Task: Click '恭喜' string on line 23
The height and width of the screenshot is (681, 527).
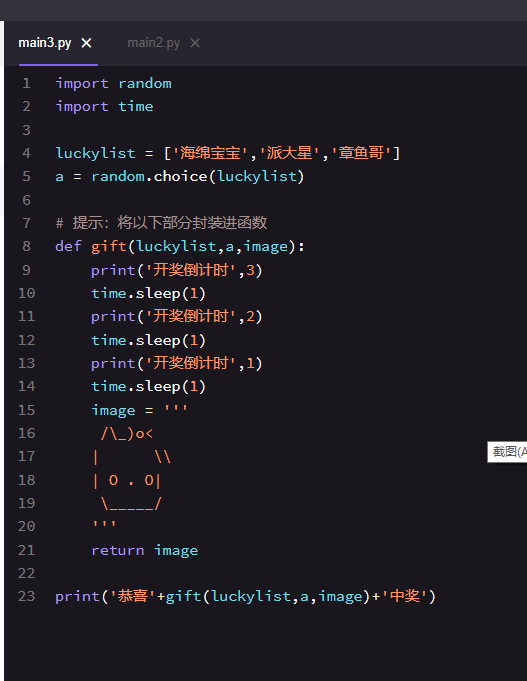Action: [x=133, y=596]
